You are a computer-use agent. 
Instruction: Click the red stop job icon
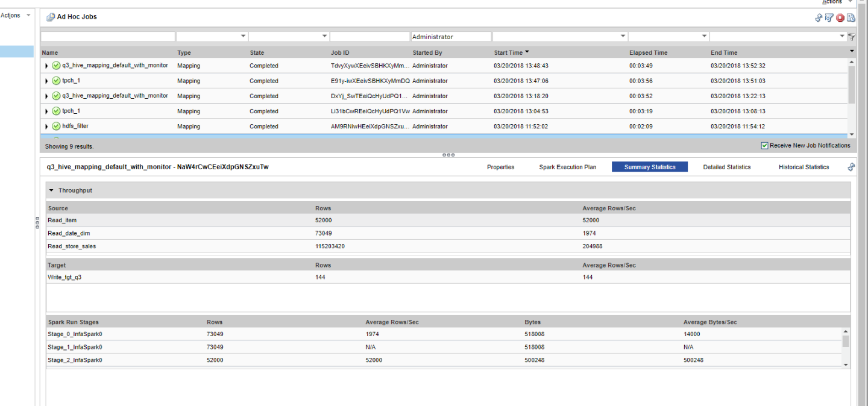[840, 18]
